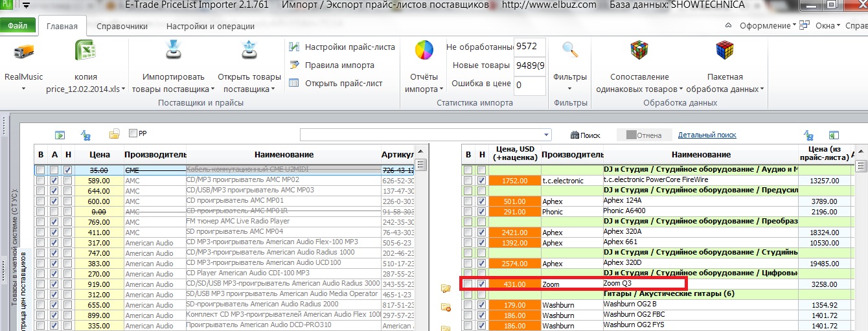The image size is (868, 331).
Task: Open the search combo box dropdown arrow
Action: tap(547, 135)
